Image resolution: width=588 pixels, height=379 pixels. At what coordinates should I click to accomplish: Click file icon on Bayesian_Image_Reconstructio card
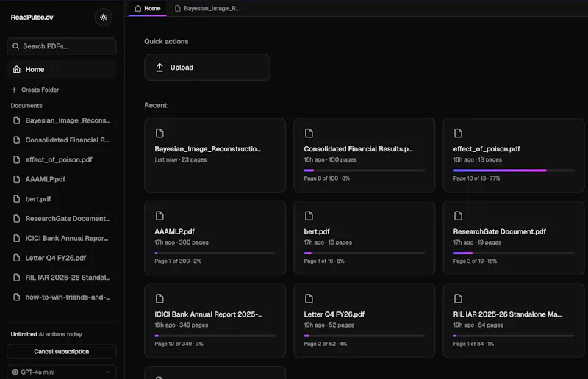pyautogui.click(x=159, y=133)
